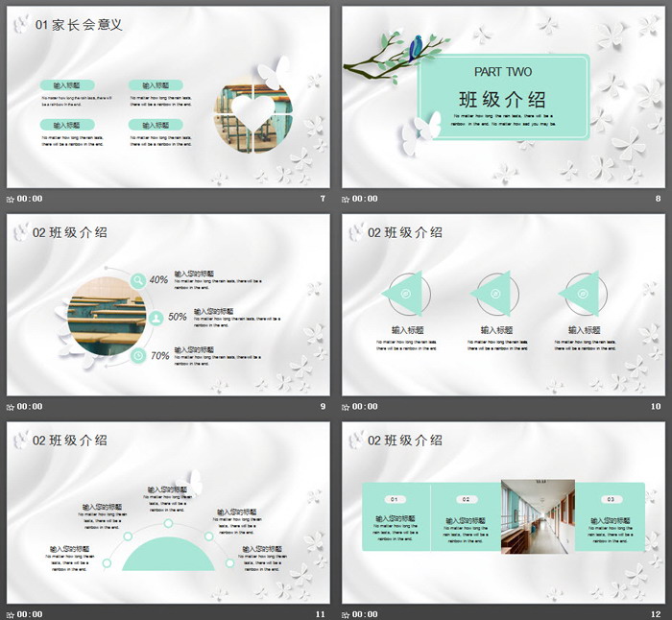Click the person icon beside 50% on slide 9
672x620 pixels.
pos(155,317)
